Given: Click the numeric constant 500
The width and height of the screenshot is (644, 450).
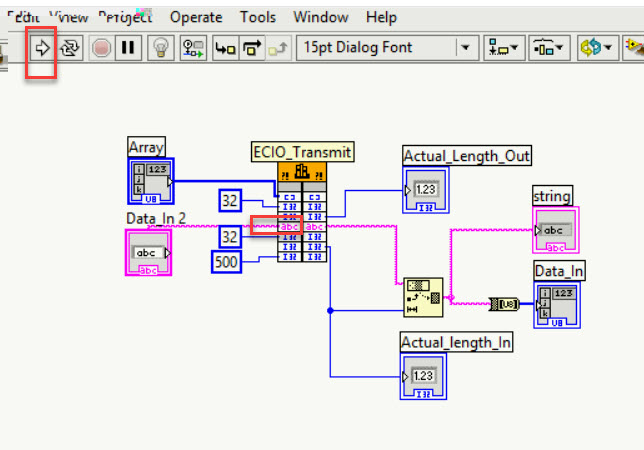Looking at the screenshot, I should click(226, 262).
